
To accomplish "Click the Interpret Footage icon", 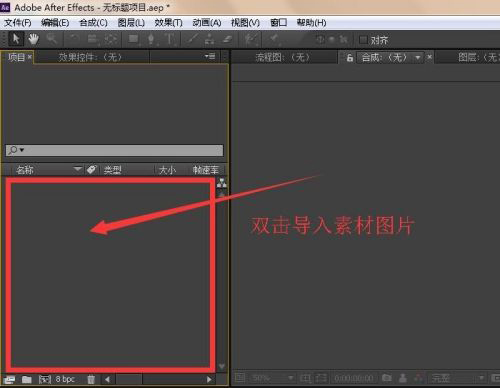I will click(9, 379).
